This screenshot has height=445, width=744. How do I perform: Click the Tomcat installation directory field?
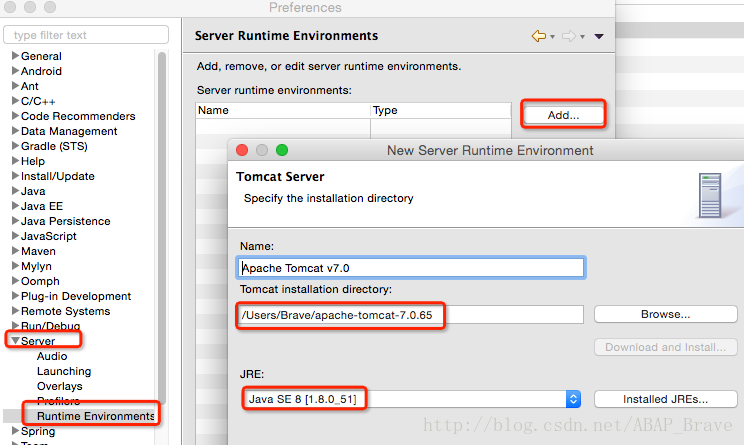pyautogui.click(x=411, y=315)
